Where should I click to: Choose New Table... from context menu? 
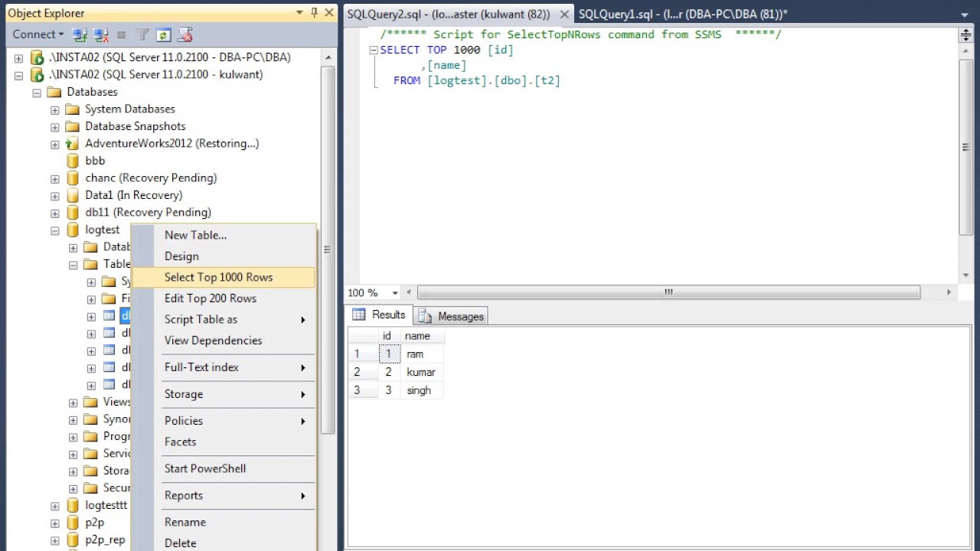tap(224, 235)
